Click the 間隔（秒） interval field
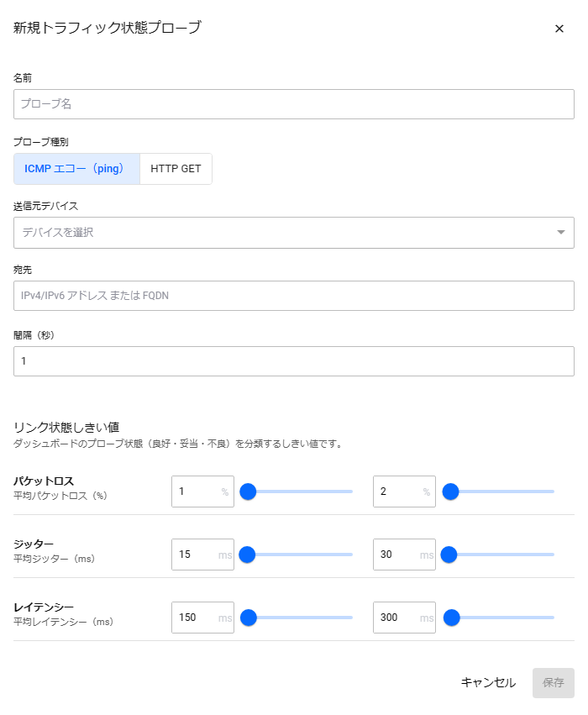 pos(293,361)
